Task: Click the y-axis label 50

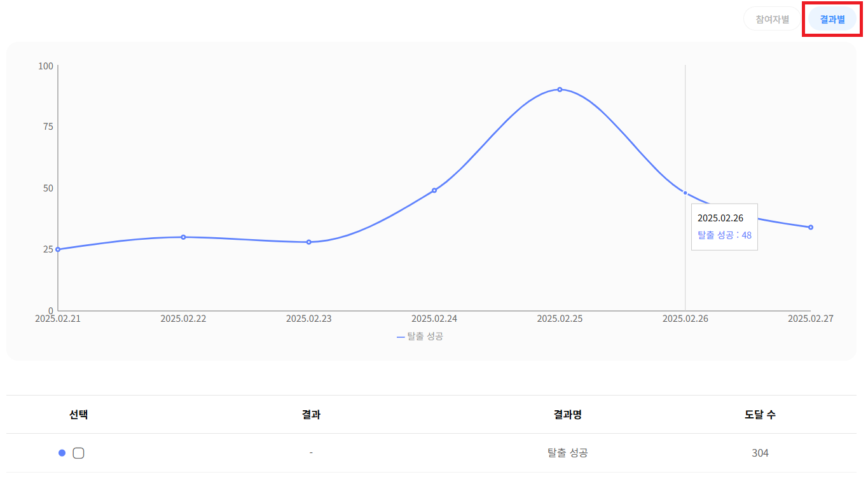Action: tap(48, 188)
